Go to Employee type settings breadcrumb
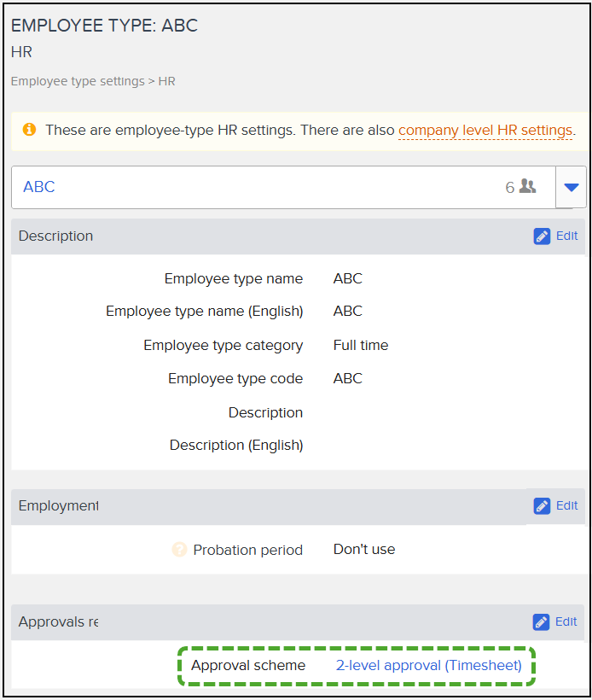This screenshot has width=592, height=700. click(x=78, y=81)
